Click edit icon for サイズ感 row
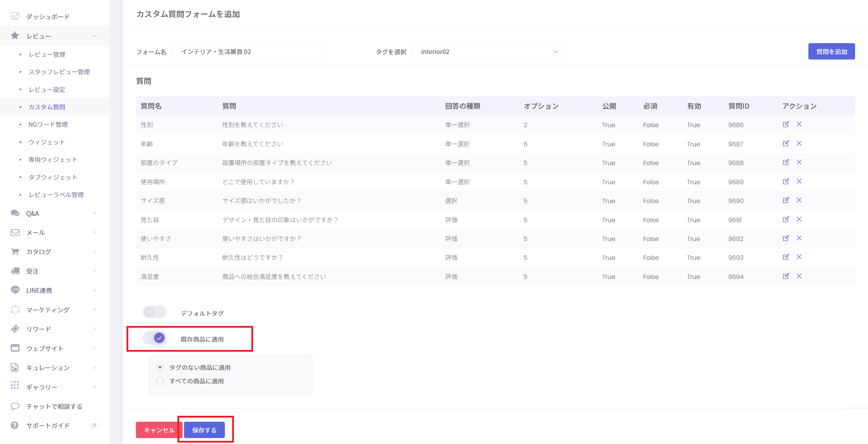The image size is (868, 444). tap(786, 200)
